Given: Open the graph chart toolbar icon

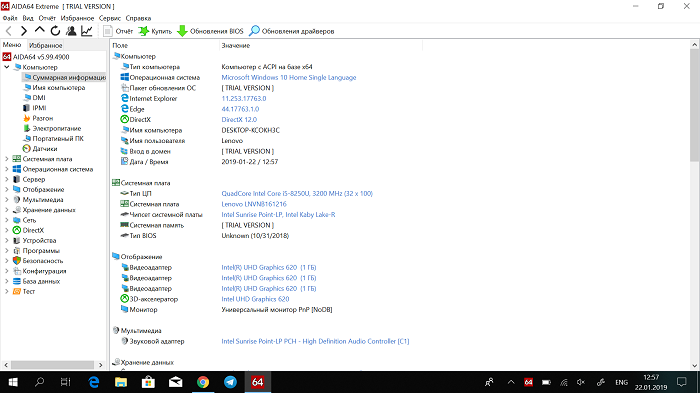Looking at the screenshot, I should point(87,31).
